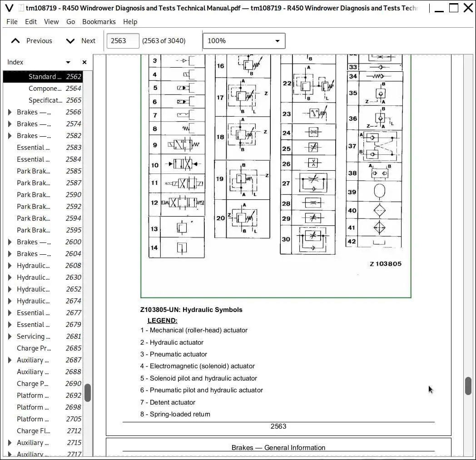Image resolution: width=476 pixels, height=460 pixels.
Task: Open the Compone... index entry page 2564
Action: coord(43,88)
